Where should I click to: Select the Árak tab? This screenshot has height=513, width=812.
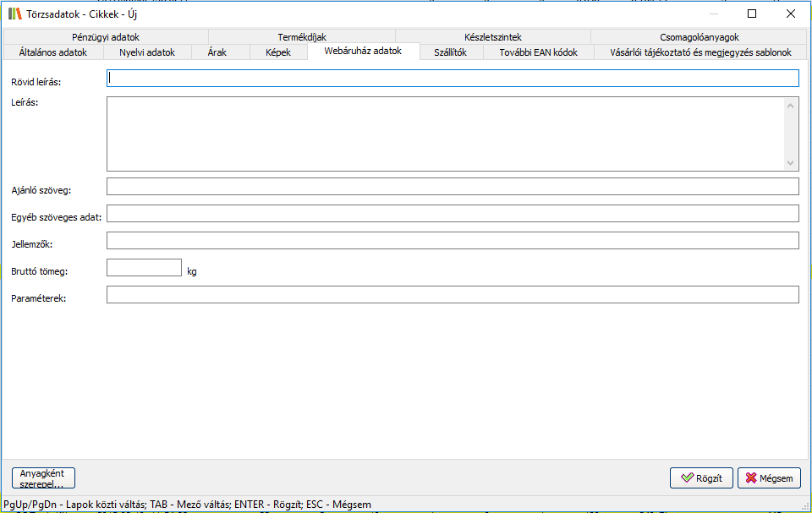[217, 52]
